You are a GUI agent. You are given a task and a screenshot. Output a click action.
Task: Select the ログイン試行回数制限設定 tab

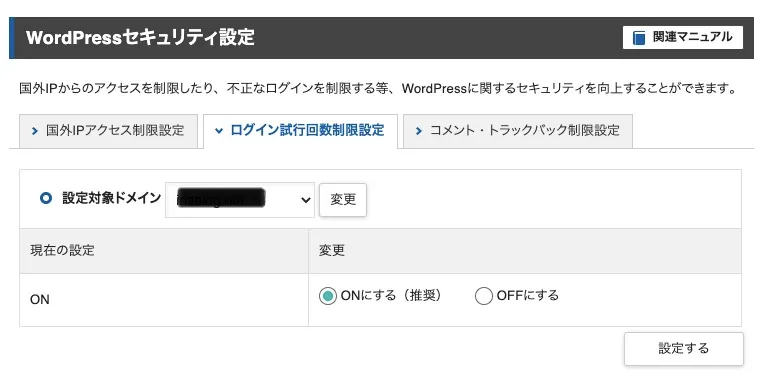(301, 131)
